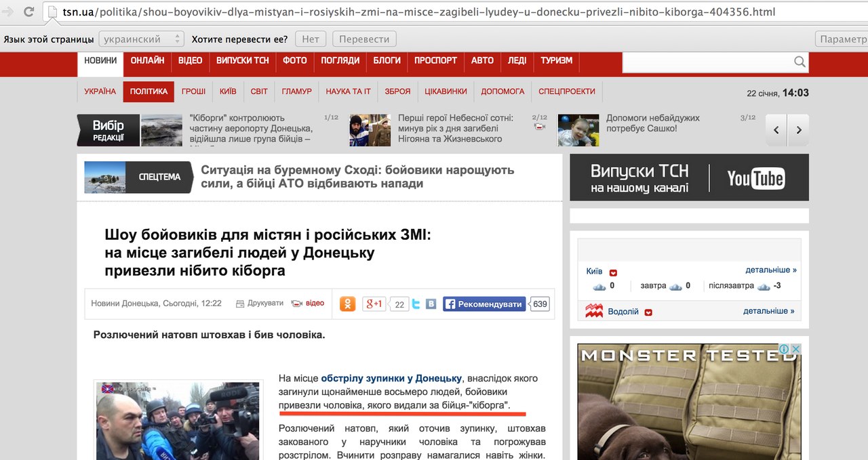This screenshot has height=460, width=868.
Task: Open the Київ city weather dropdown
Action: (613, 272)
